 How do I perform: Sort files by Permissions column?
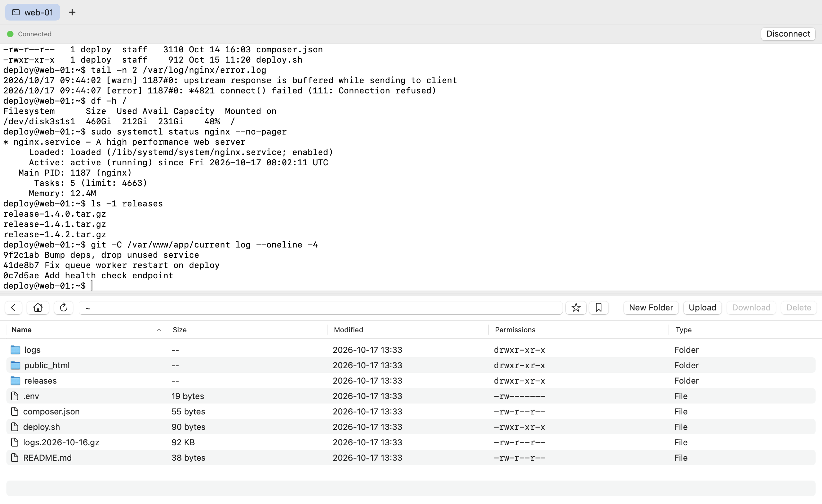point(579,330)
